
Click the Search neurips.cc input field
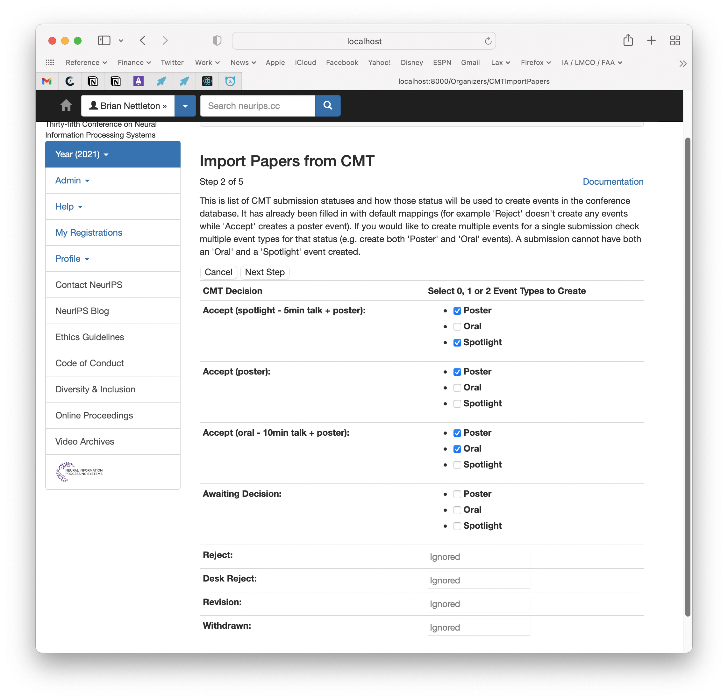point(258,105)
